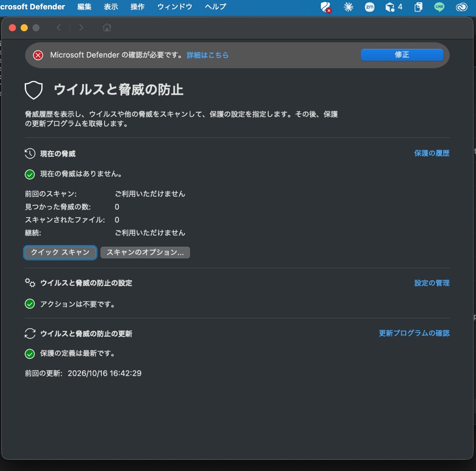Click the yellow minimize window button
This screenshot has width=476, height=471.
[x=24, y=28]
